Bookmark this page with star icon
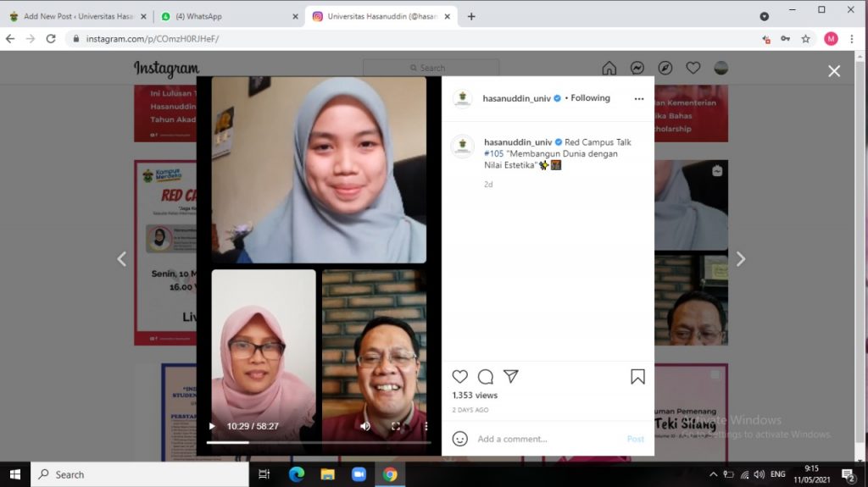This screenshot has height=487, width=868. click(x=806, y=39)
